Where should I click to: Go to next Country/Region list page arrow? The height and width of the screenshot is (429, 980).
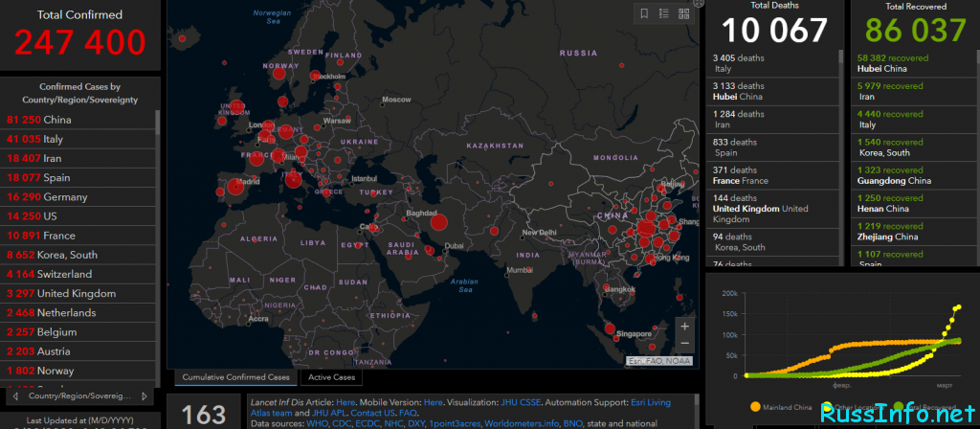(145, 395)
